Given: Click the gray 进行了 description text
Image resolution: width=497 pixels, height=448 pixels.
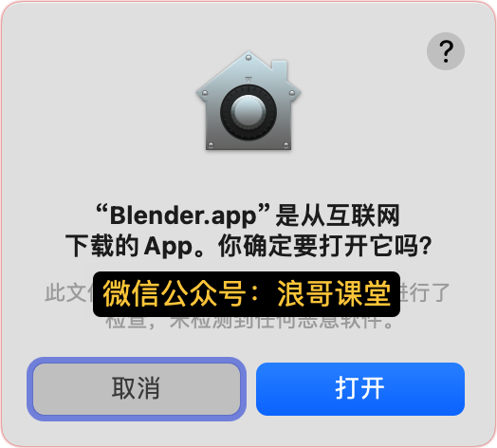Looking at the screenshot, I should (x=425, y=292).
